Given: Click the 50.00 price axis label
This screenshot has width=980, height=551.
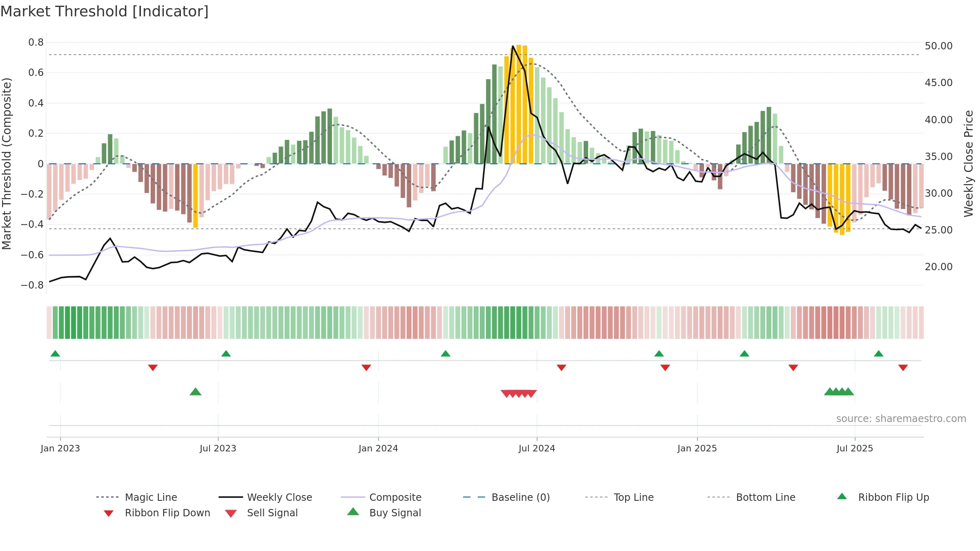Looking at the screenshot, I should tap(939, 46).
